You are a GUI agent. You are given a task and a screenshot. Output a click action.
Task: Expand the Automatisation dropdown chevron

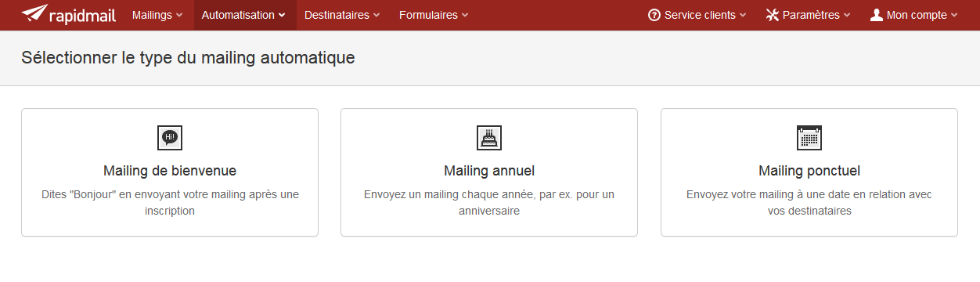(282, 15)
